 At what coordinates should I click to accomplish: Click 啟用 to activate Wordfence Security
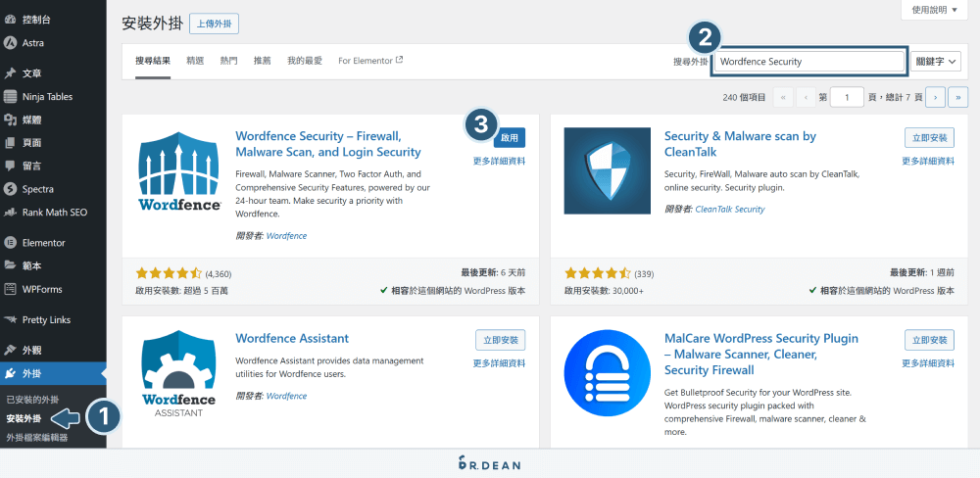(x=511, y=137)
